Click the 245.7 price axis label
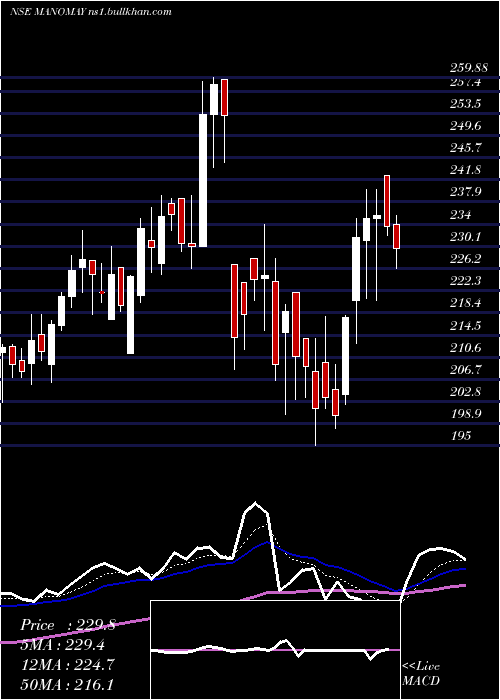The height and width of the screenshot is (700, 500). 466,148
